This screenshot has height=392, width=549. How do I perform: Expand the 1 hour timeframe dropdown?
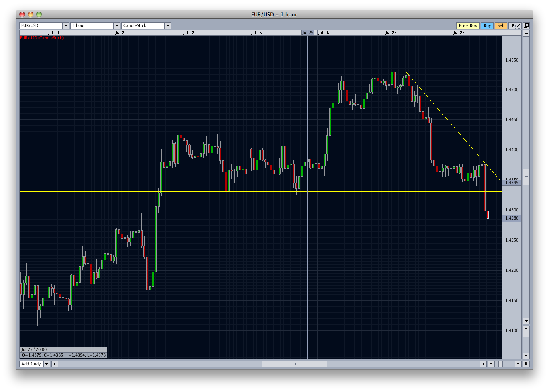tap(117, 25)
